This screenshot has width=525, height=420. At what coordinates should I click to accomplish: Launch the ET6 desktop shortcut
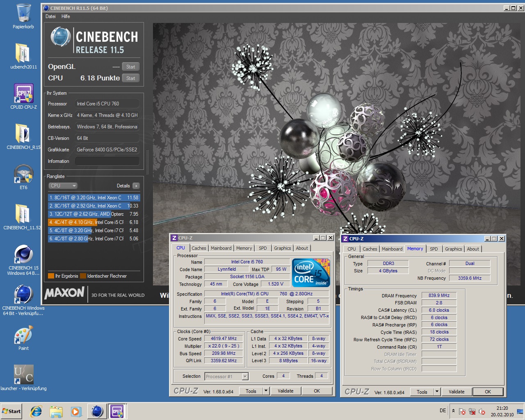[x=23, y=173]
